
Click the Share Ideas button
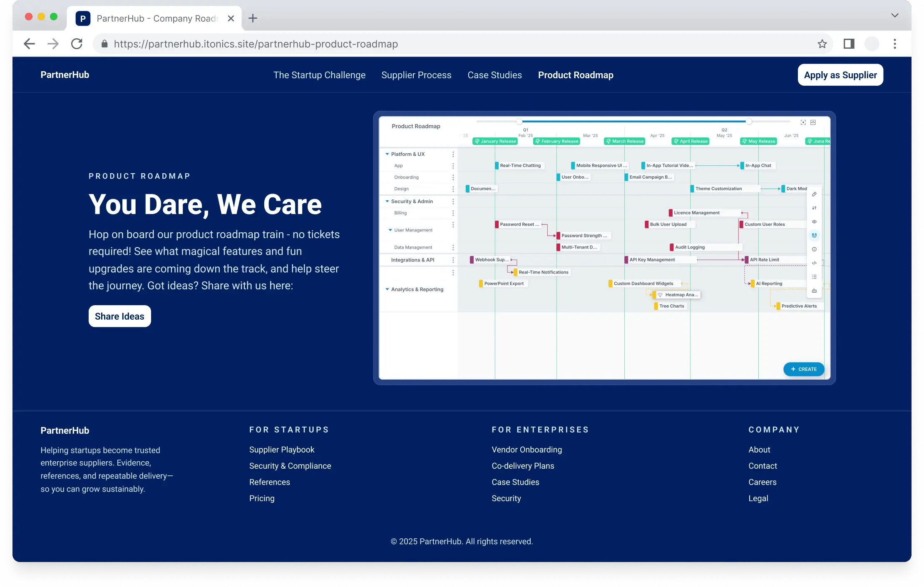click(119, 316)
